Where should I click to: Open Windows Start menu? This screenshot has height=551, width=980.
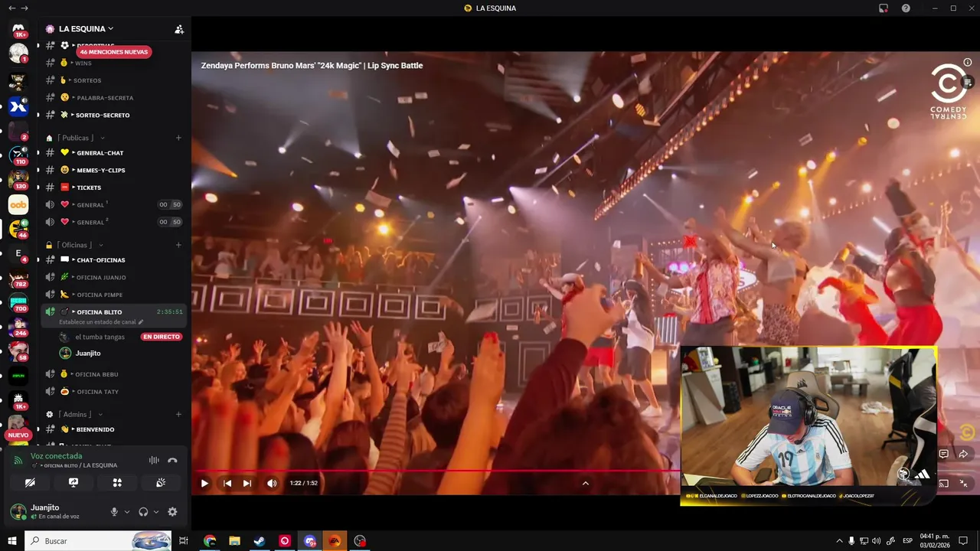12,541
